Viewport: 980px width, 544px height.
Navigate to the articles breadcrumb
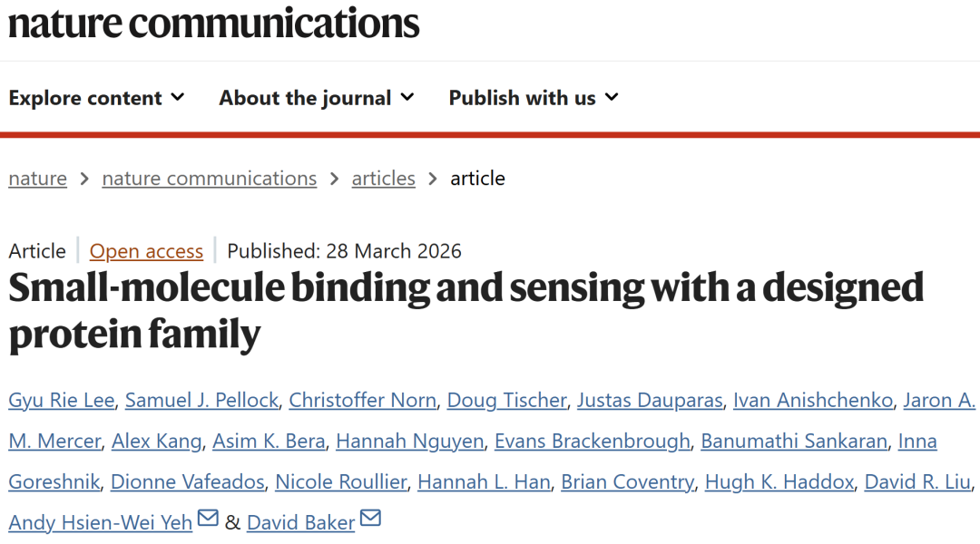click(x=383, y=179)
